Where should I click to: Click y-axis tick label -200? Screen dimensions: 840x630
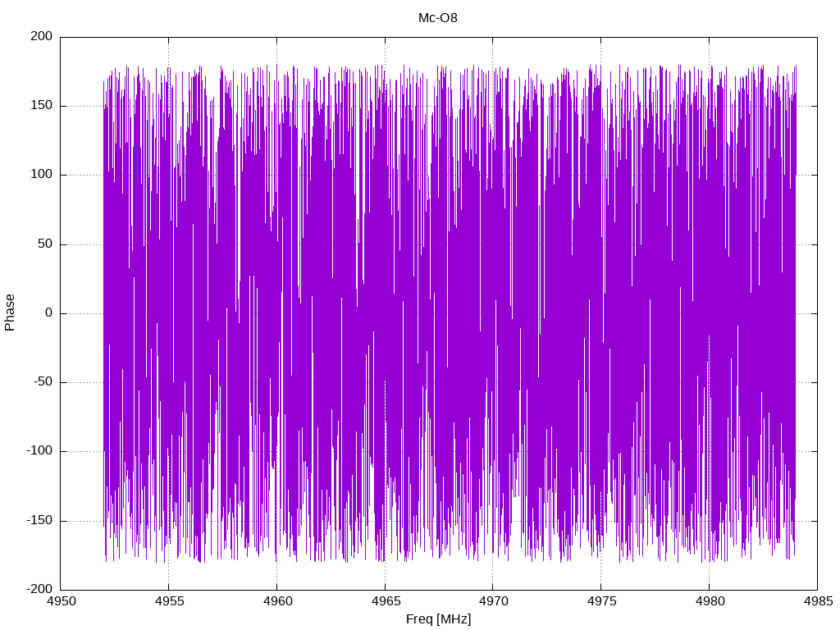[x=40, y=589]
